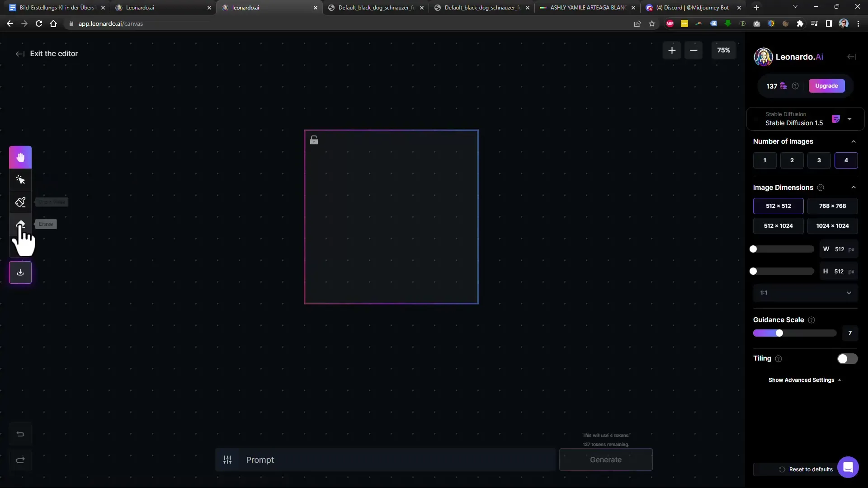This screenshot has height=488, width=868.
Task: Click the Generate button
Action: click(x=606, y=460)
